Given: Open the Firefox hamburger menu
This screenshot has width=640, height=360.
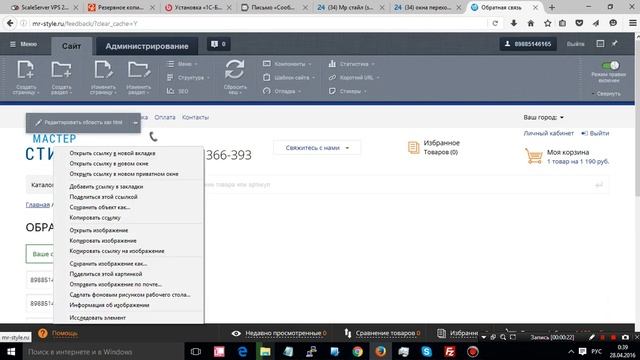Looking at the screenshot, I should [632, 23].
